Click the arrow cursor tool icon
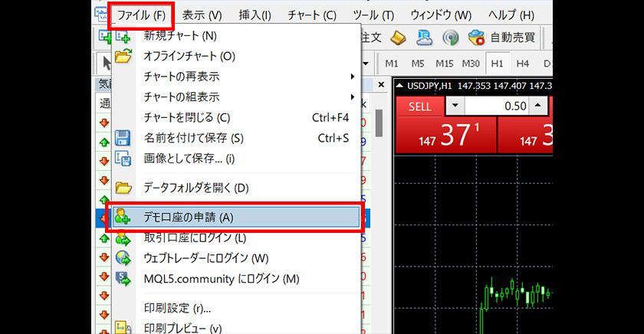The image size is (644, 334). click(x=107, y=64)
